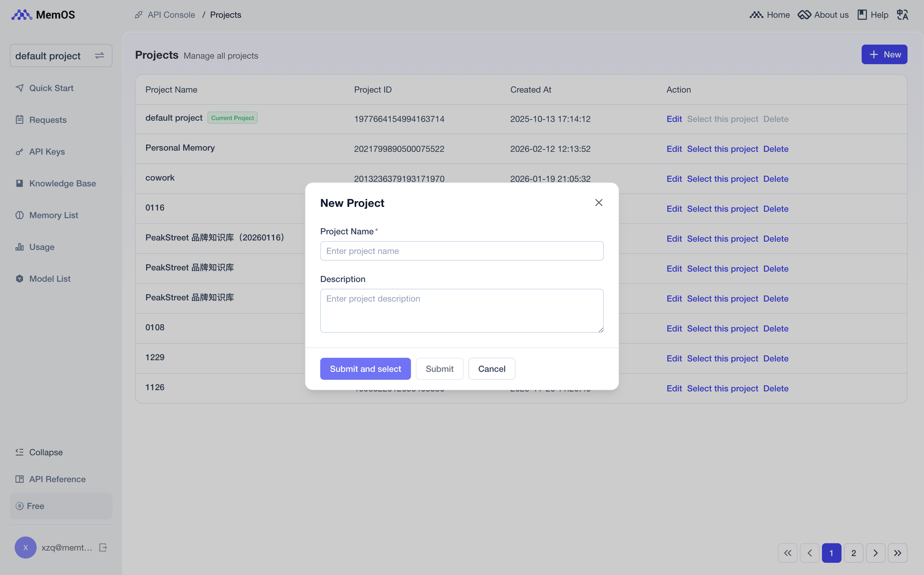924x575 pixels.
Task: Click the Project Name column header
Action: [x=171, y=90]
